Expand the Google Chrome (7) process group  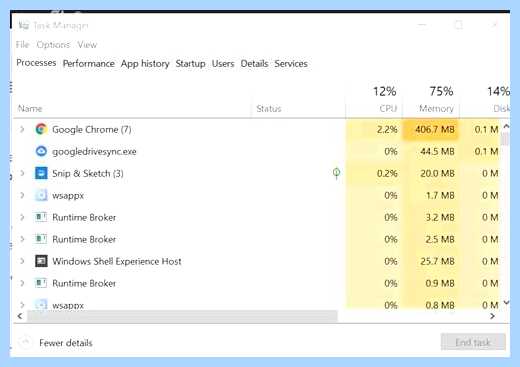tap(22, 129)
